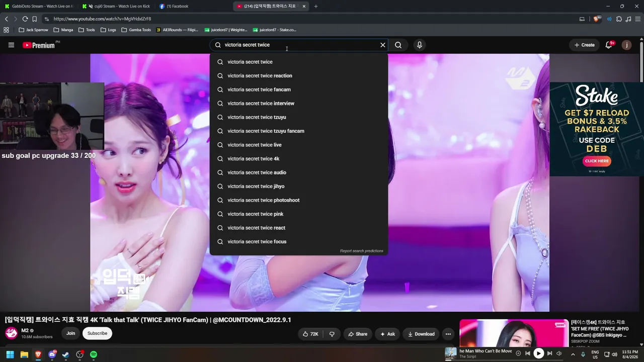Open the M2 channel avatar
Image resolution: width=644 pixels, height=362 pixels.
click(11, 333)
